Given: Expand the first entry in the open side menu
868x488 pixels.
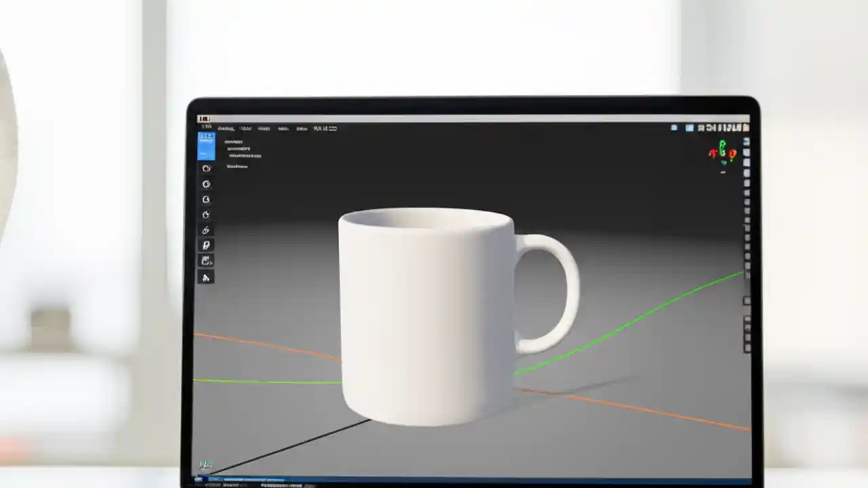Looking at the screenshot, I should (x=235, y=141).
